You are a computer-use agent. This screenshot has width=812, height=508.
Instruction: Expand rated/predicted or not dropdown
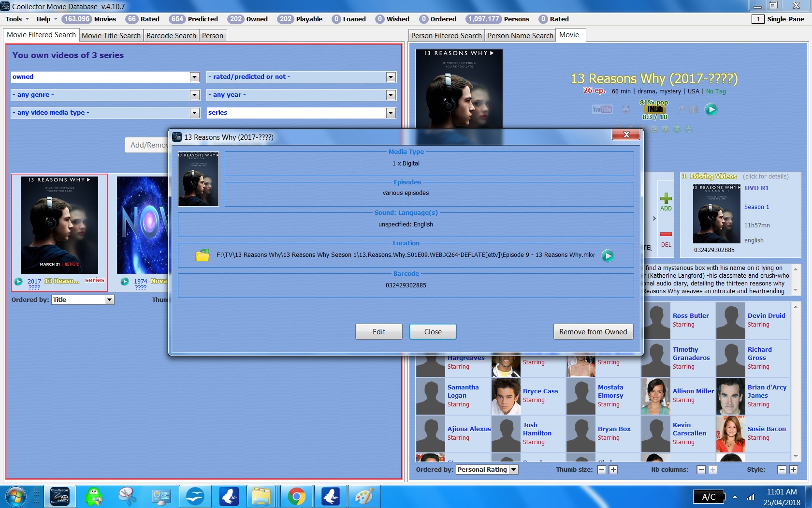click(x=391, y=77)
